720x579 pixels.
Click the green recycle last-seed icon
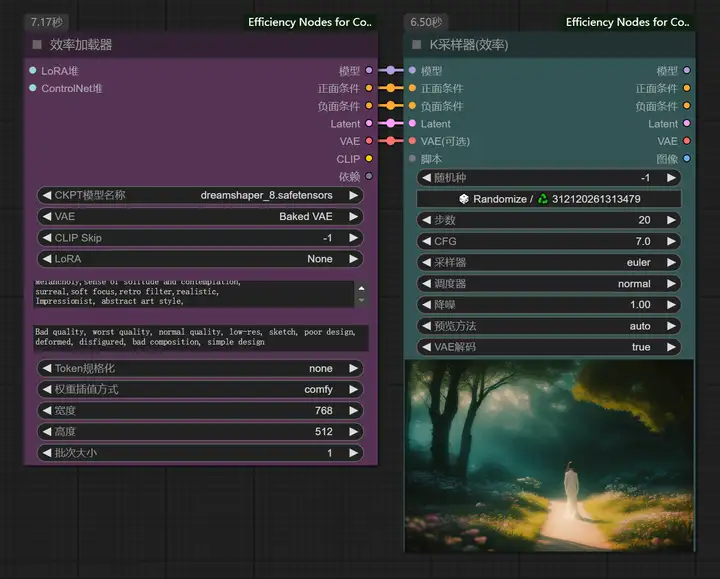(x=543, y=199)
